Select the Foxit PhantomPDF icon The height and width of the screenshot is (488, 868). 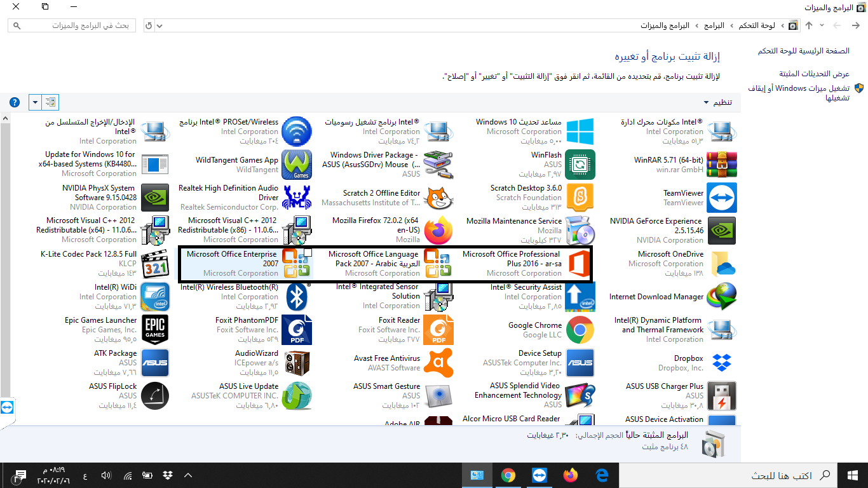[296, 330]
